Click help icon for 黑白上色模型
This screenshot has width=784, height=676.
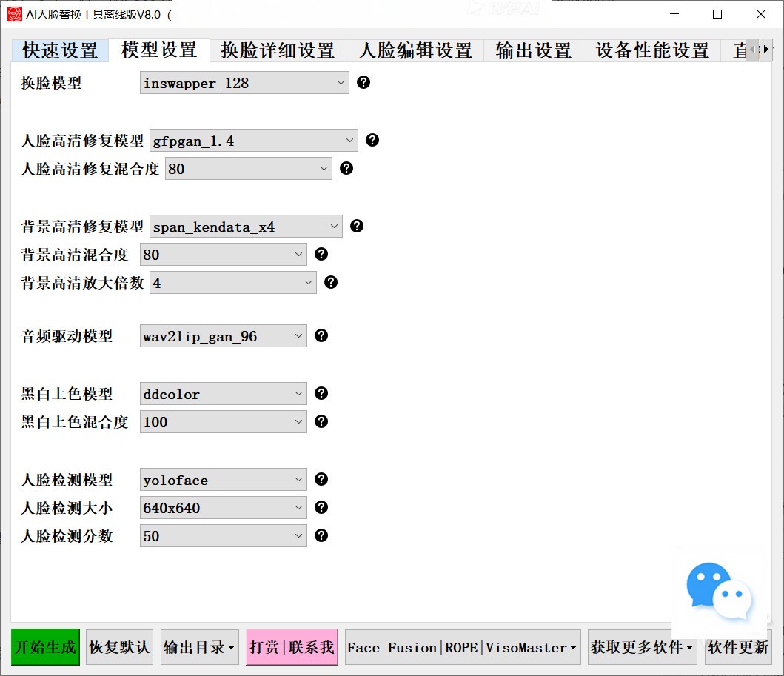(321, 393)
